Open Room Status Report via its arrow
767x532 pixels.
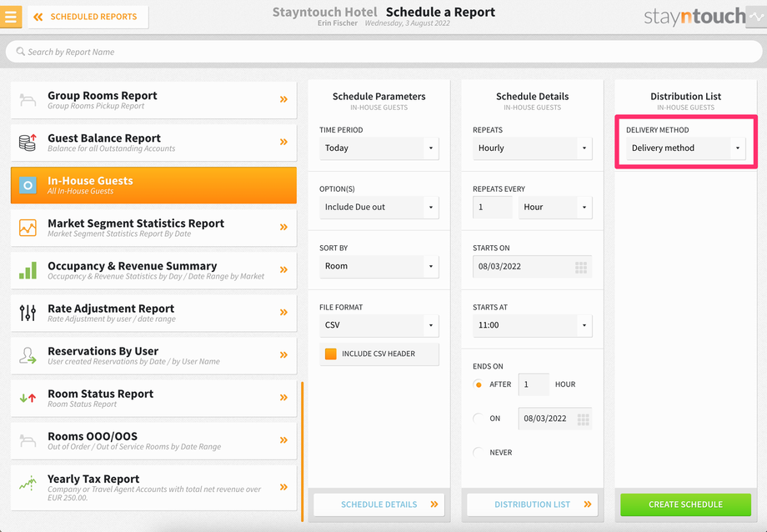click(x=283, y=398)
